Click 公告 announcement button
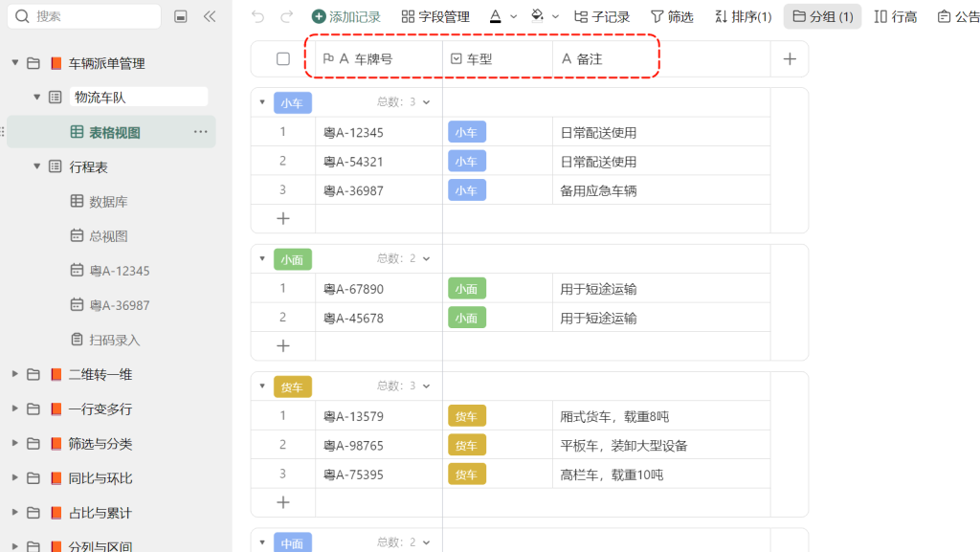The width and height of the screenshot is (980, 552). [959, 16]
